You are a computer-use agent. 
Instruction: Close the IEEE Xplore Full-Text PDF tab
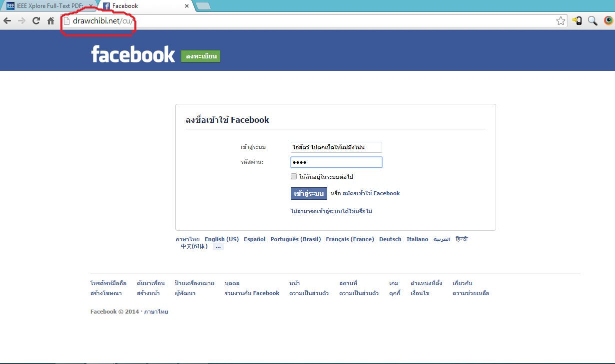[x=91, y=6]
